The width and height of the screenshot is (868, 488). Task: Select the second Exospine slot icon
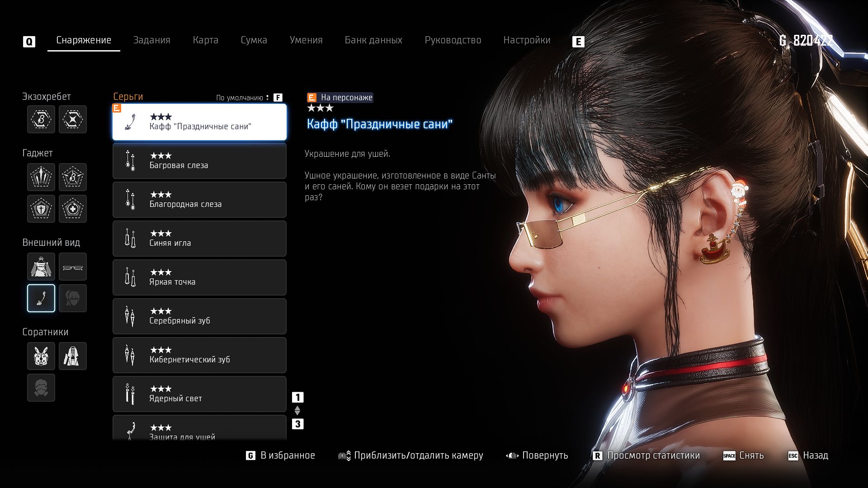73,119
